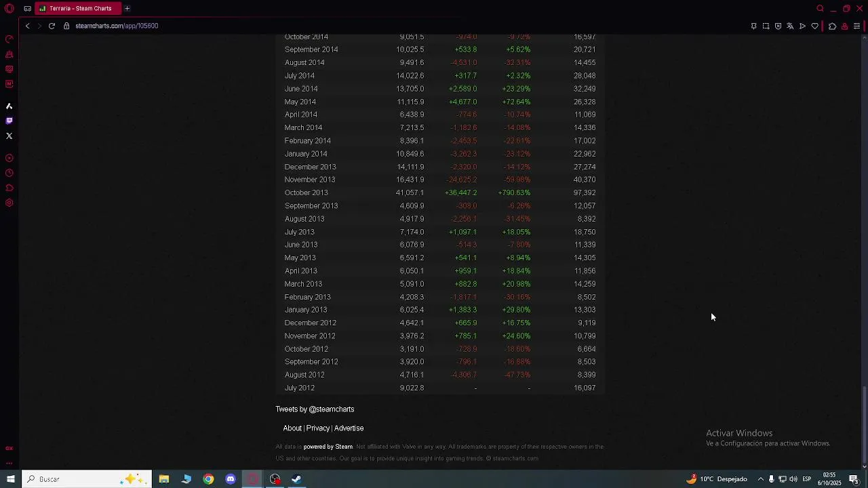Follow the powered by Steam link

[x=328, y=447]
